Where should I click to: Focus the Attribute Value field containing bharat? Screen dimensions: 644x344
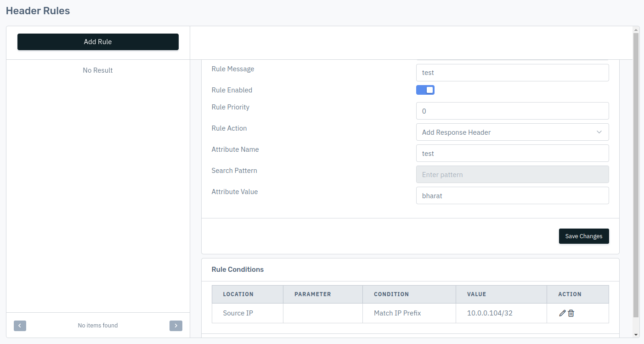click(513, 195)
